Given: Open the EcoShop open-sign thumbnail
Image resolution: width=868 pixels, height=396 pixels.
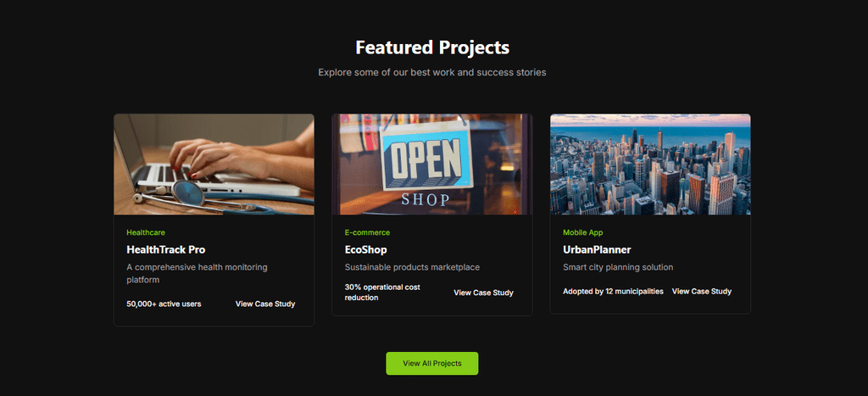Looking at the screenshot, I should click(431, 165).
